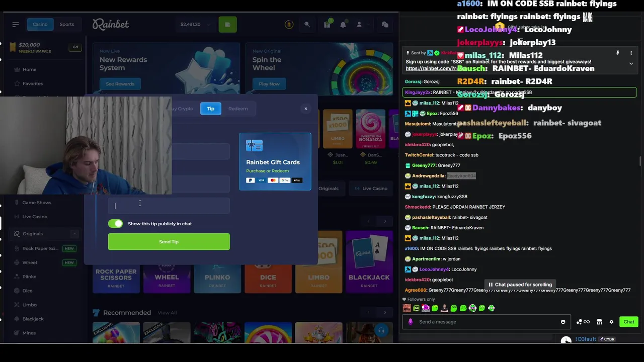Click the green wallet button
Screen dimensions: 644x362
point(227,24)
